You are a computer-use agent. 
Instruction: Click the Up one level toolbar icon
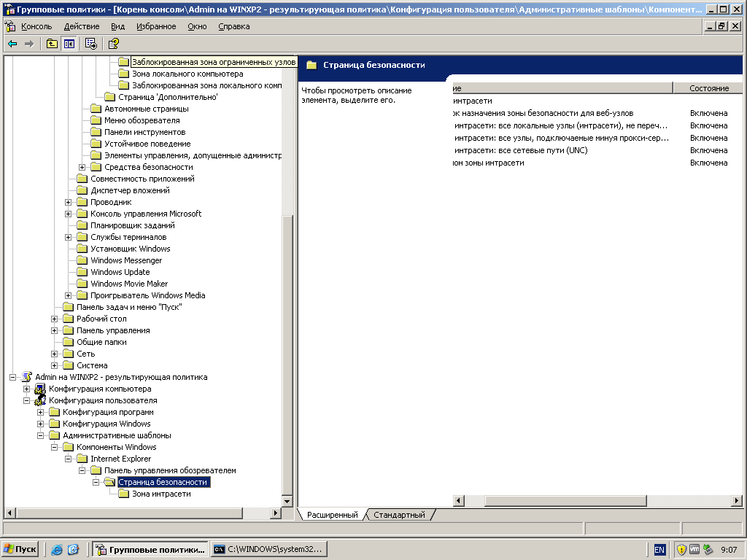click(52, 44)
